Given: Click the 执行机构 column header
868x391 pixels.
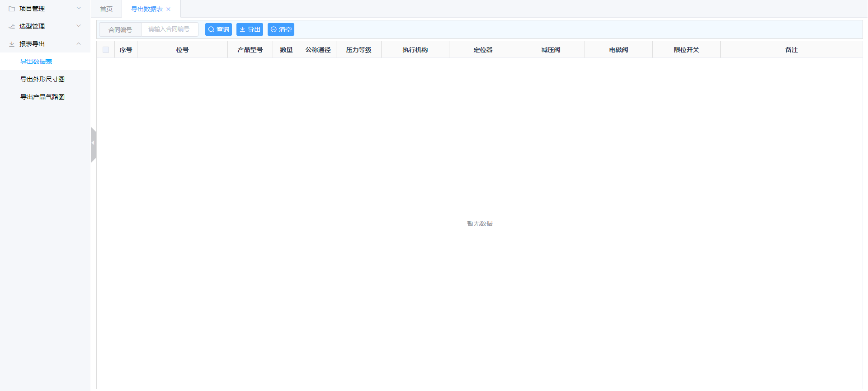Looking at the screenshot, I should coord(415,50).
